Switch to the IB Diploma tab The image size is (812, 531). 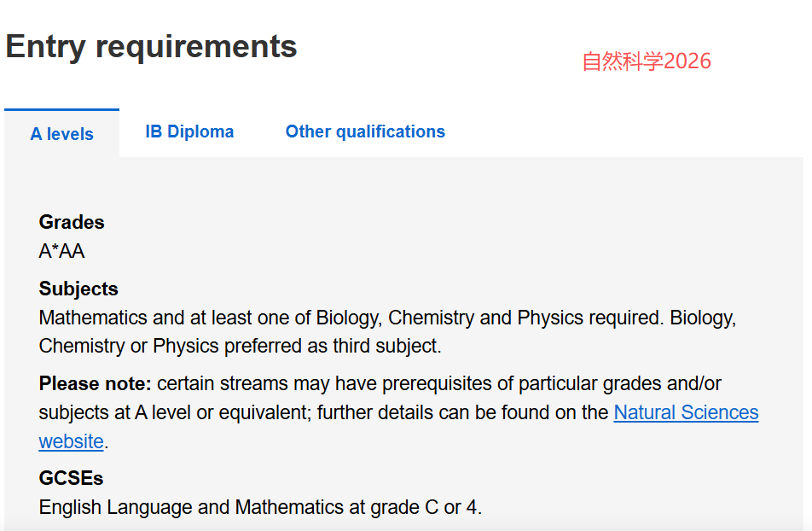point(189,131)
